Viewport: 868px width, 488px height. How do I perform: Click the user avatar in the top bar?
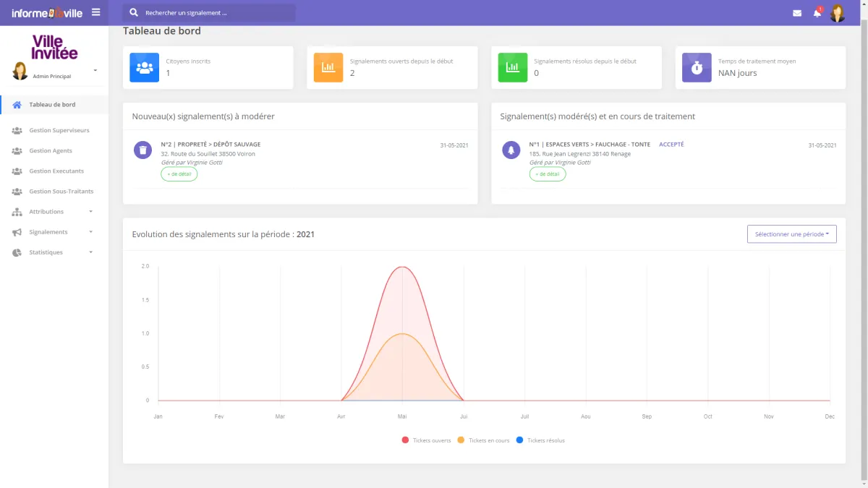pos(838,13)
